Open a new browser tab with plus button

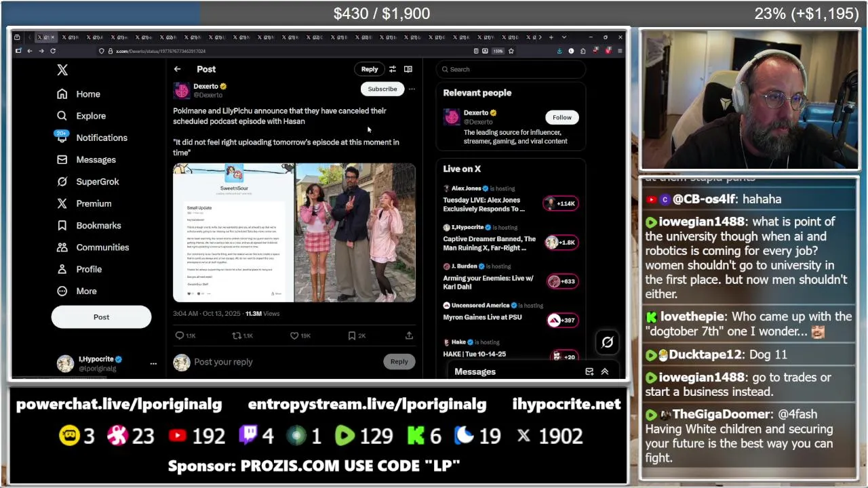pos(551,37)
